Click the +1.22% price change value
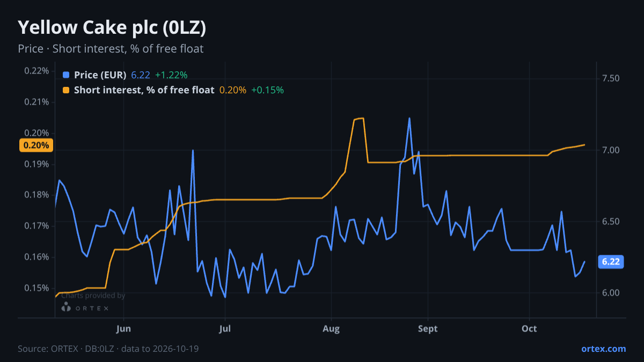 (x=171, y=75)
